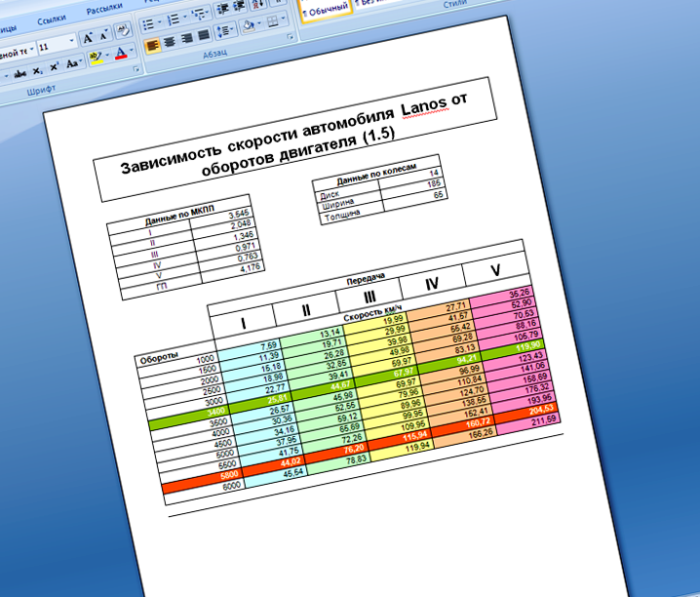Expand the bullet library arrow

tap(159, 22)
